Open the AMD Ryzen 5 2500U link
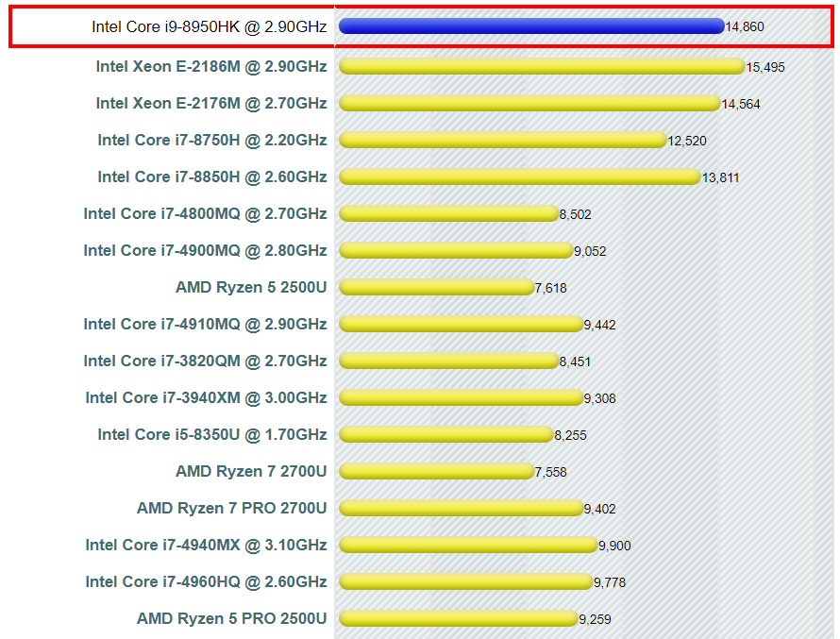The height and width of the screenshot is (639, 840). [251, 288]
